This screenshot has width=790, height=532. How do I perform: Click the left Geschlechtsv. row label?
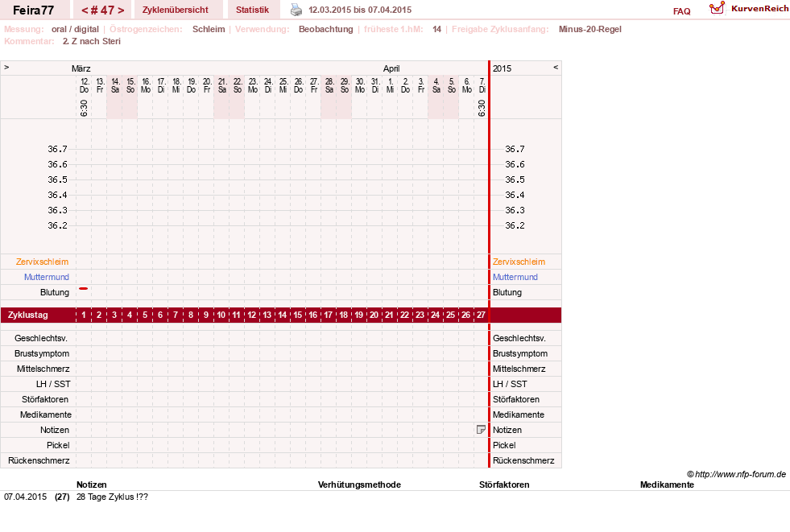[x=41, y=338]
